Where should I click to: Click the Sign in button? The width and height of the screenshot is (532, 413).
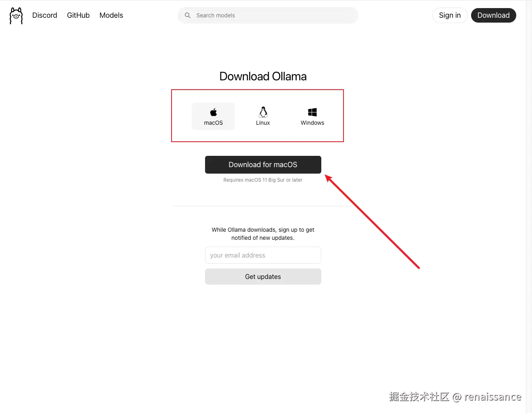point(450,15)
